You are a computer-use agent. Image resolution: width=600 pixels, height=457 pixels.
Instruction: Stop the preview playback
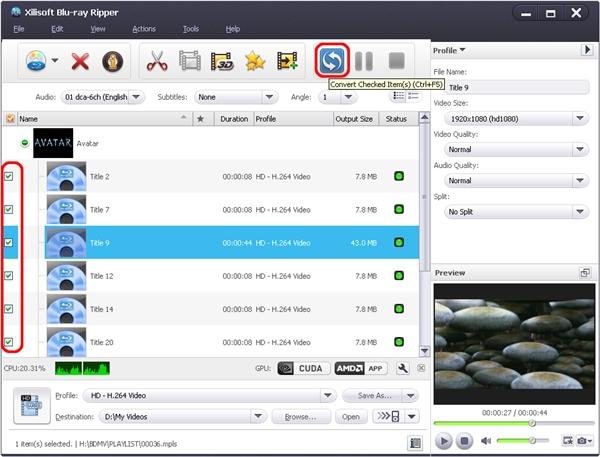coord(464,441)
